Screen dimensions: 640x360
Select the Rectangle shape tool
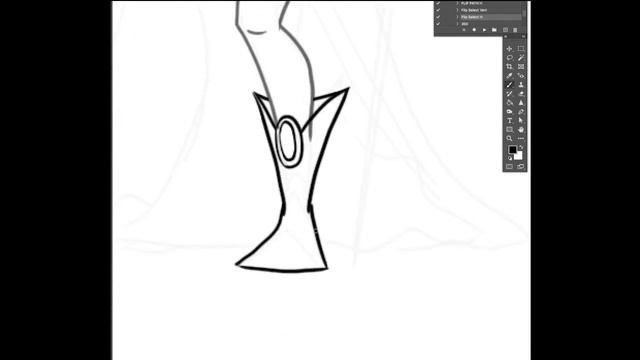[509, 129]
